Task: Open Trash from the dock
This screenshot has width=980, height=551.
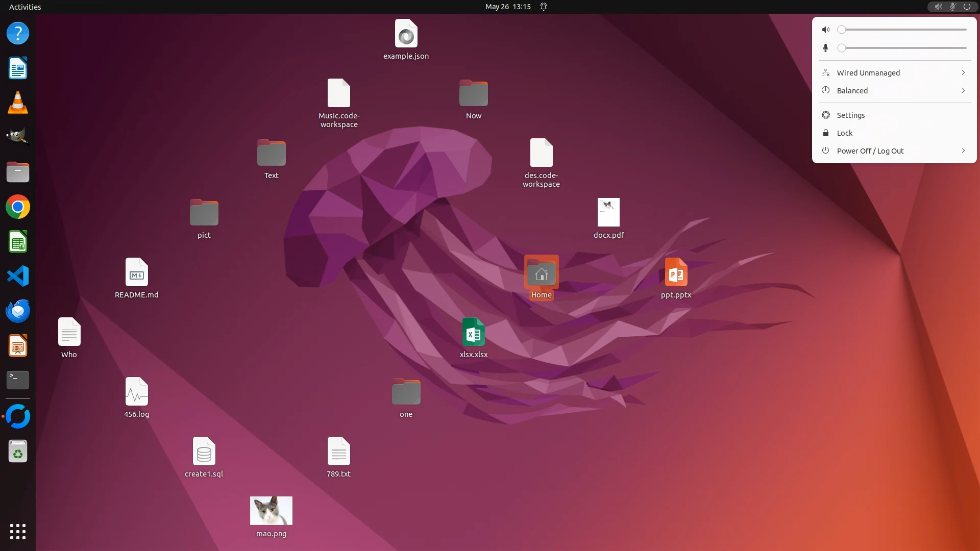Action: tap(18, 452)
